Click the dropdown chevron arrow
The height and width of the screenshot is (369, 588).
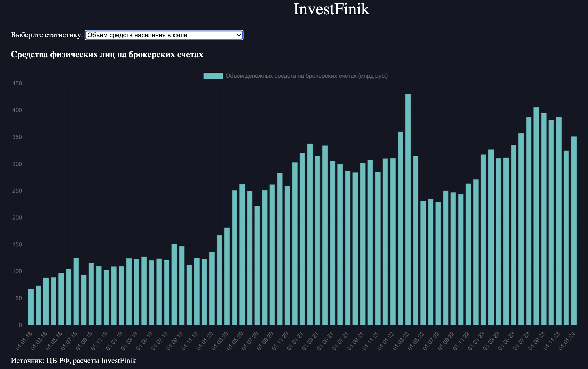(239, 35)
